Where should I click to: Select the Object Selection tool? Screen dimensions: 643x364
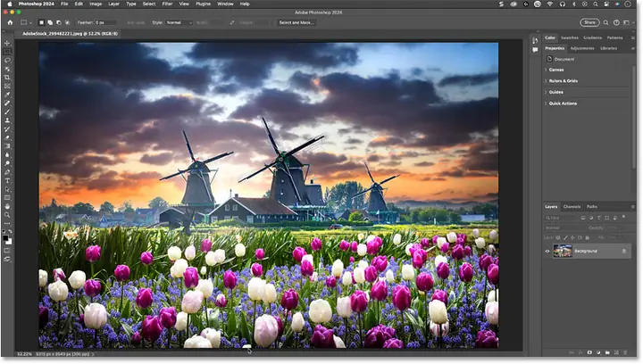coord(7,69)
